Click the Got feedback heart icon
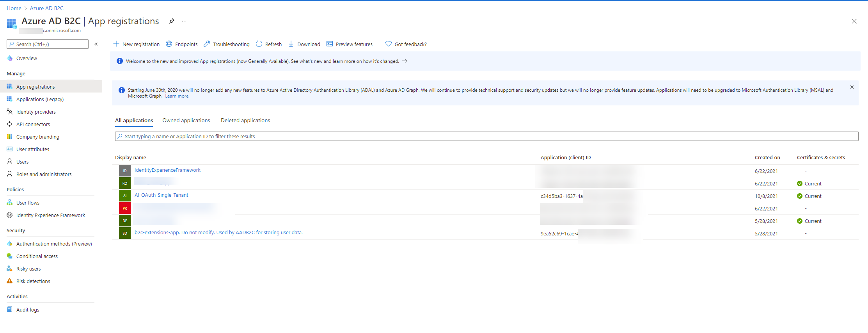 [389, 44]
